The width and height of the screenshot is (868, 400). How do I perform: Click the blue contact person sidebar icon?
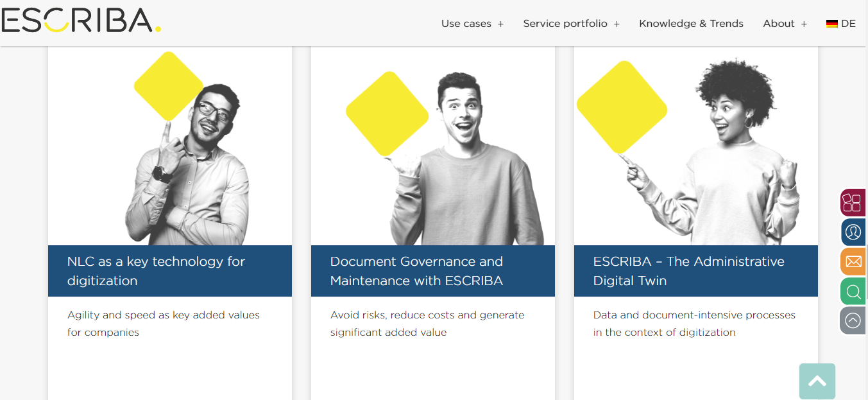click(853, 232)
